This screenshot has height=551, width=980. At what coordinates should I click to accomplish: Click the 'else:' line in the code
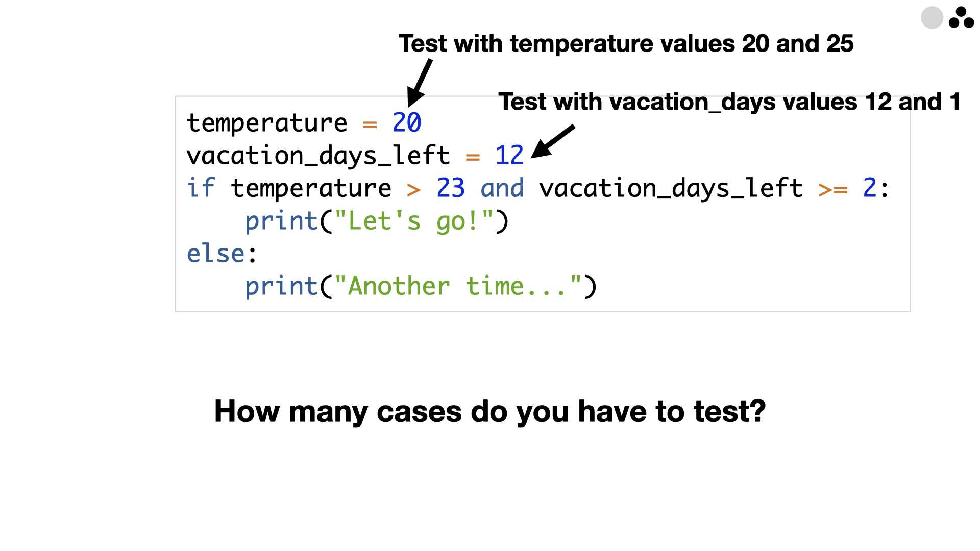[x=222, y=253]
